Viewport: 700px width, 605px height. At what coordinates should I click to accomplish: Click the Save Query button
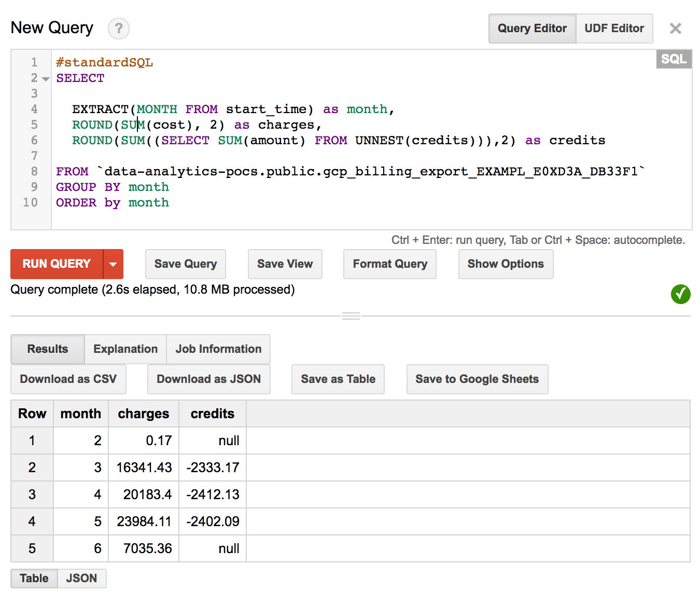[186, 264]
